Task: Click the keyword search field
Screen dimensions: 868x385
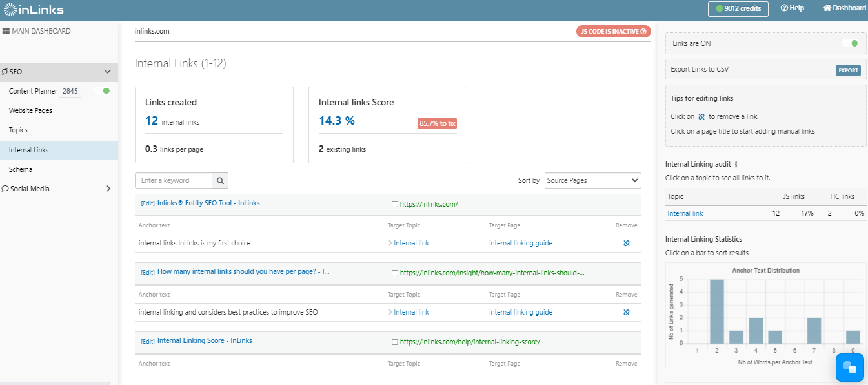Action: point(173,181)
